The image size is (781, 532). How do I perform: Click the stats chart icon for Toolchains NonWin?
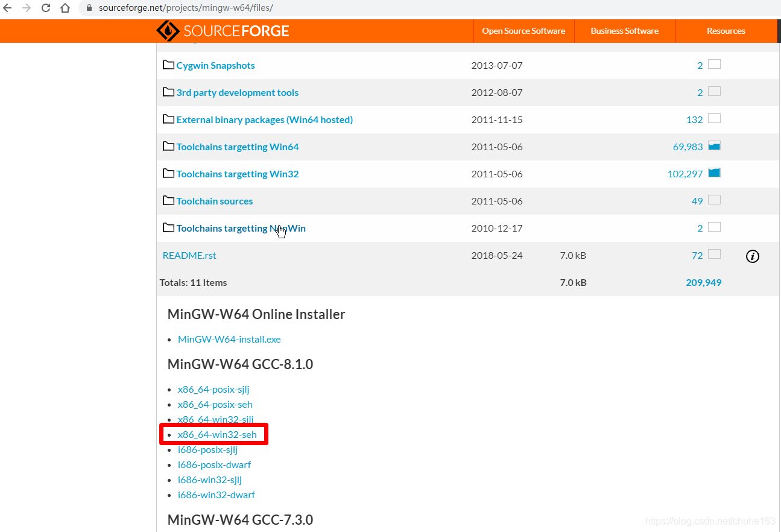click(714, 227)
